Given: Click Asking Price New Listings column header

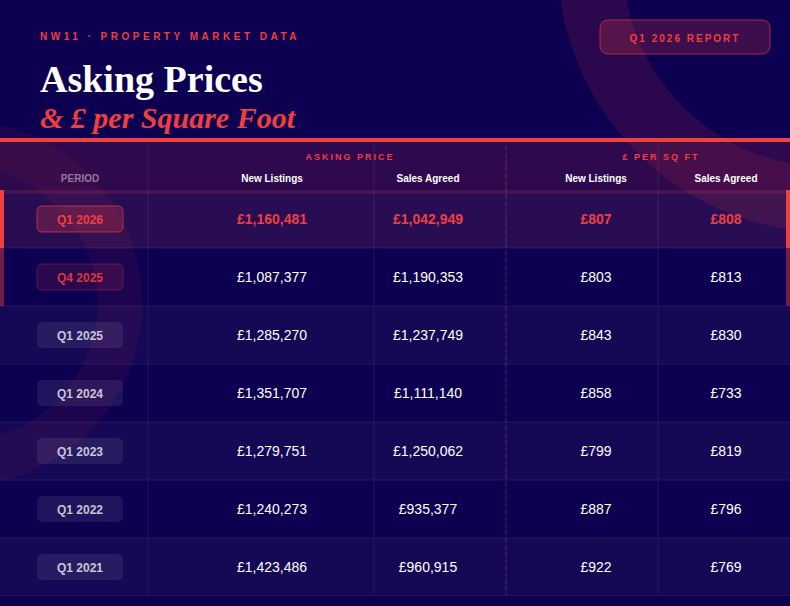Looking at the screenshot, I should coord(272,178).
